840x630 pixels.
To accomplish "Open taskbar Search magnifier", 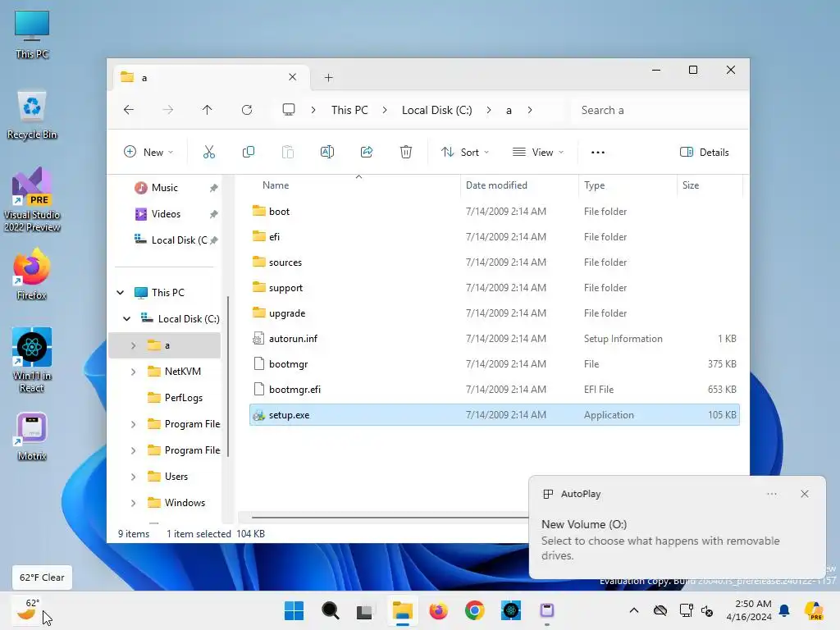I will 330,610.
